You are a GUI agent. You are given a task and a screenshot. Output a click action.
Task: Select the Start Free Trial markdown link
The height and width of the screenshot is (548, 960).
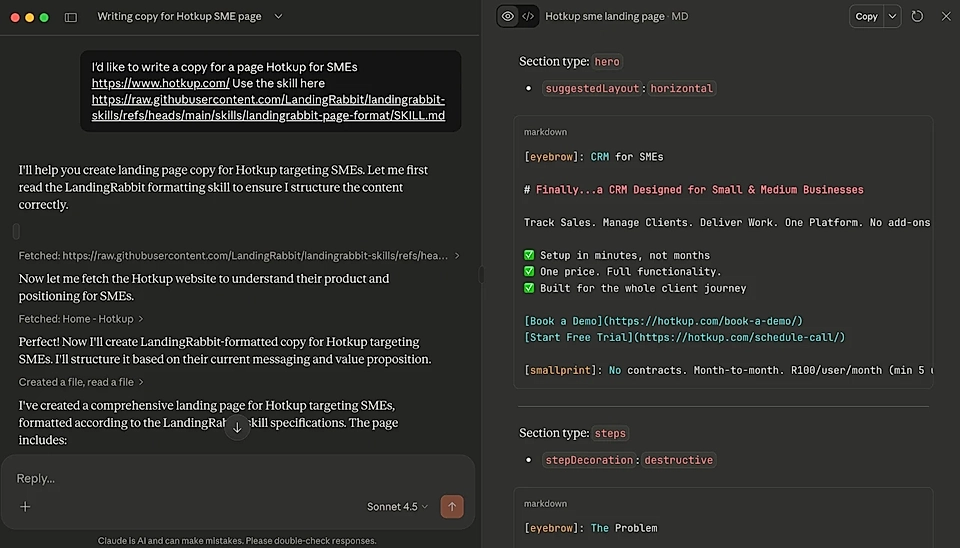[x=684, y=337]
